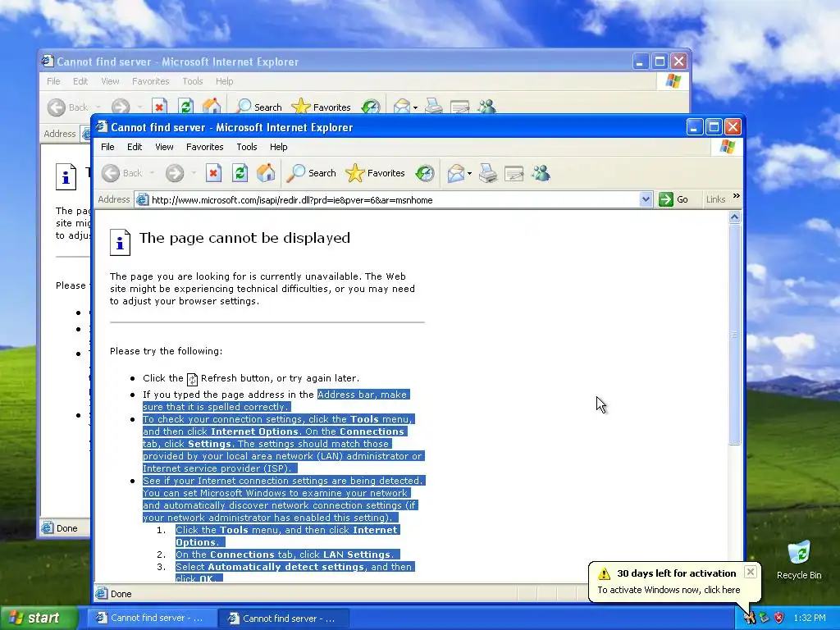The width and height of the screenshot is (840, 630).
Task: Click Mail icon in front IE toolbar
Action: tap(456, 173)
